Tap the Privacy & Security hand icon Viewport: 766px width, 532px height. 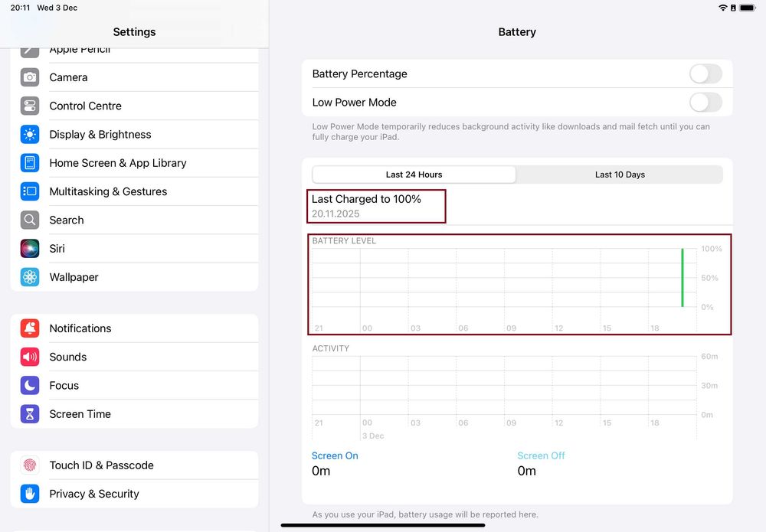tap(30, 494)
